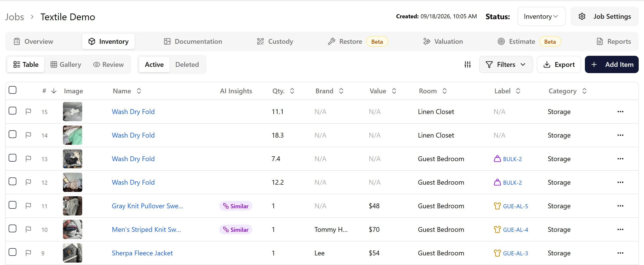Click the Similar badge for item 10
Viewport: 644px width, 265px height.
tap(236, 229)
